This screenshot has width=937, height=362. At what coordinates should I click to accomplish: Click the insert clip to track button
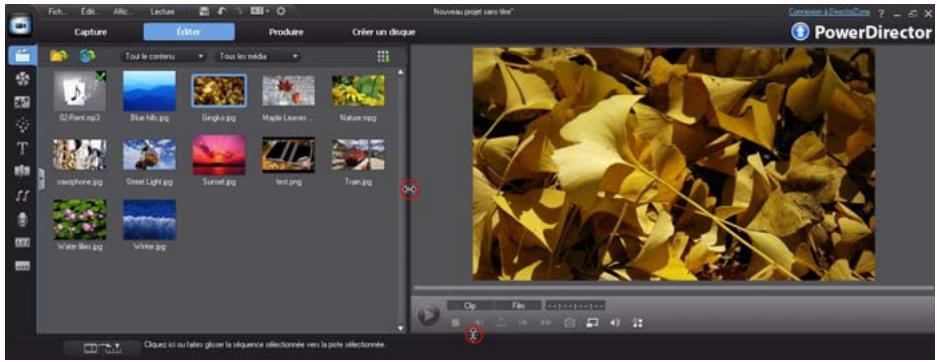click(103, 348)
